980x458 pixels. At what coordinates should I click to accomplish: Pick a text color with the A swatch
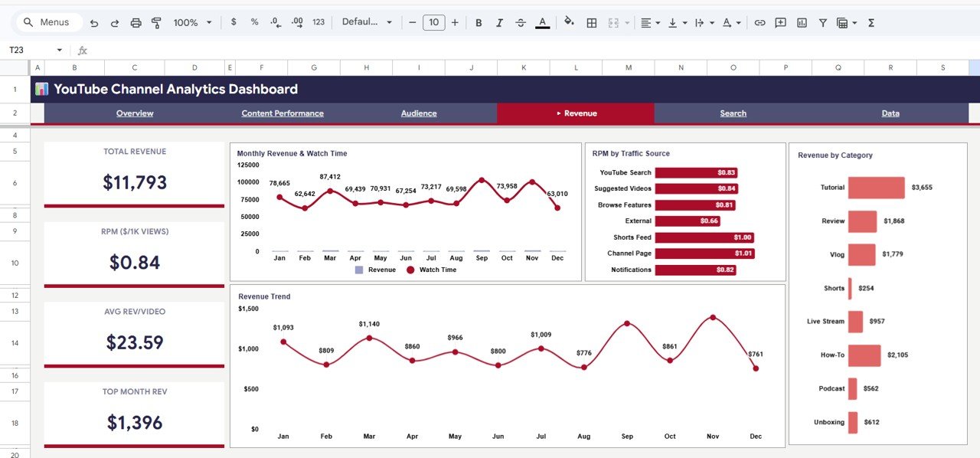pos(542,22)
